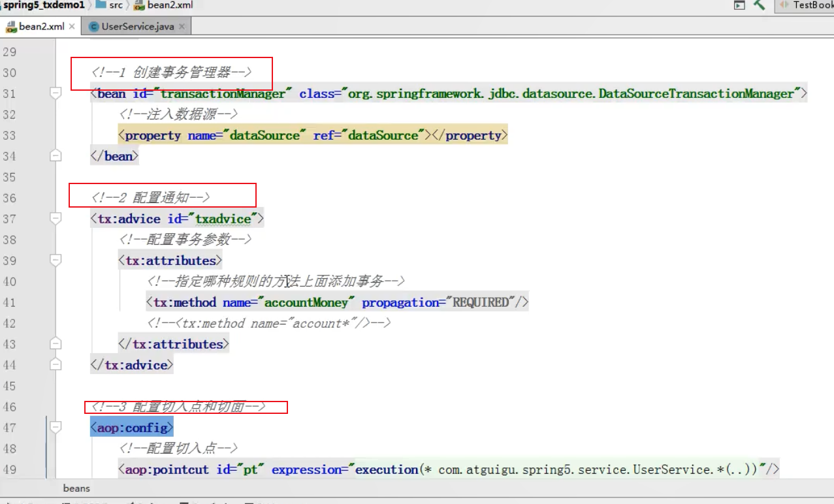Click the ref="dataSource" attribute on line 33

(369, 135)
